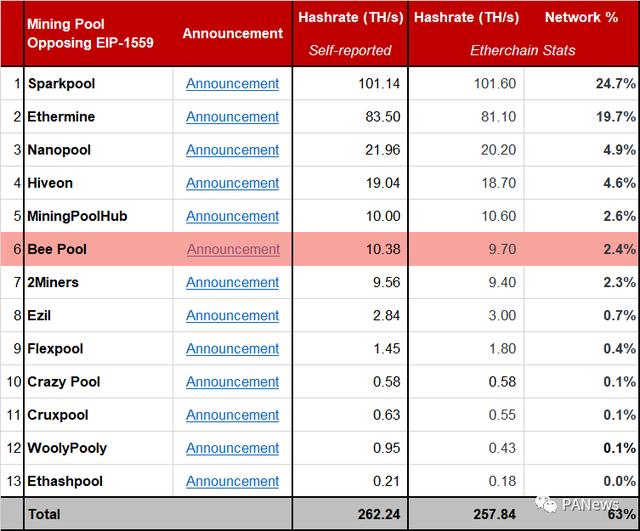Click the Etherchain hashrate 18.70
This screenshot has width=640, height=531.
tap(498, 183)
